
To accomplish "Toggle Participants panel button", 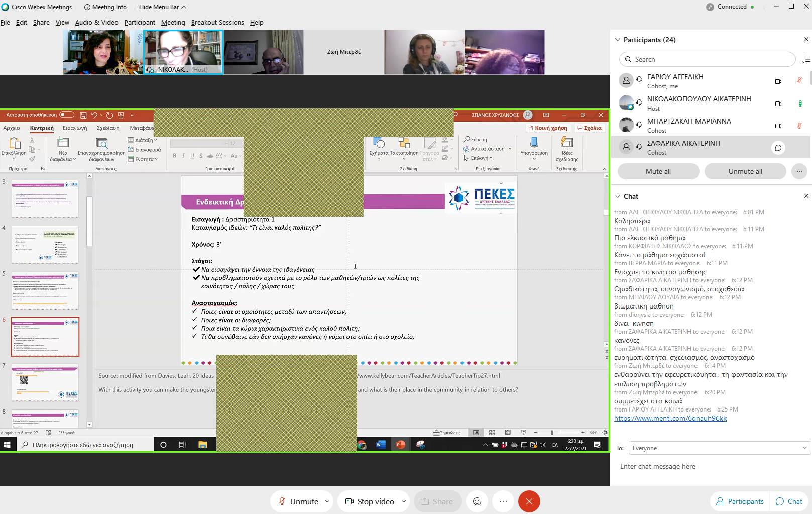I will click(740, 501).
